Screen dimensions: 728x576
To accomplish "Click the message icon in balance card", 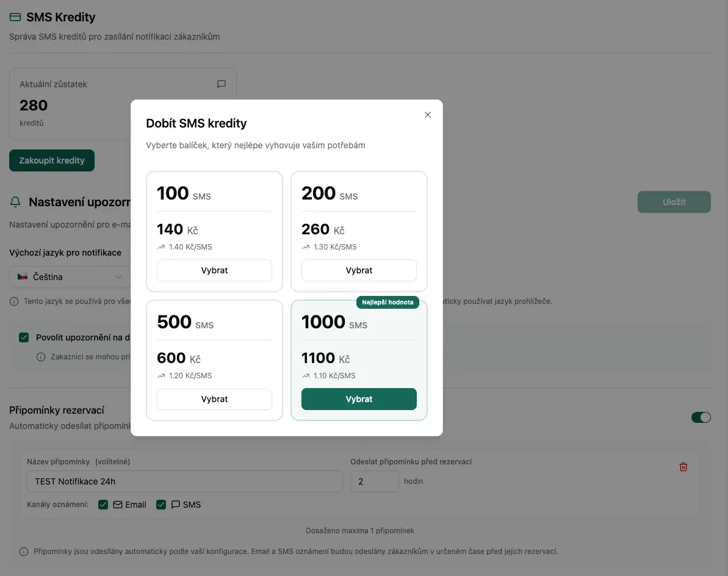I will 222,84.
